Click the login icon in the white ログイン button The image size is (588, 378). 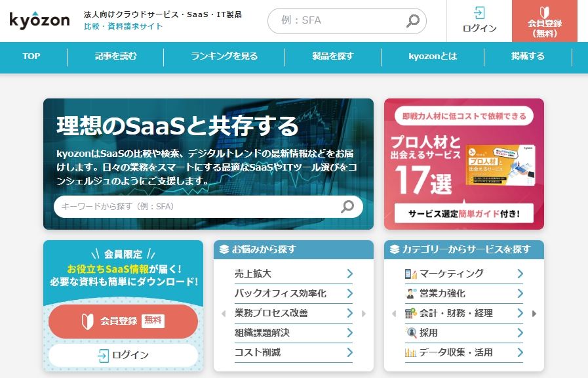[x=103, y=356]
